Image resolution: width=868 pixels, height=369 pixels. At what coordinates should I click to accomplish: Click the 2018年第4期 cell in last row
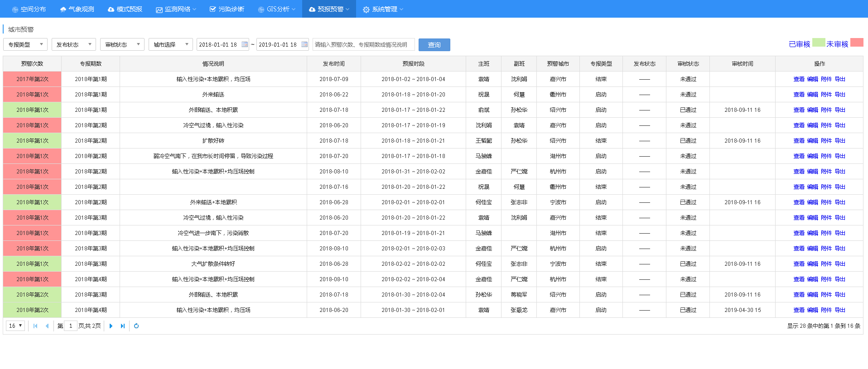click(91, 310)
